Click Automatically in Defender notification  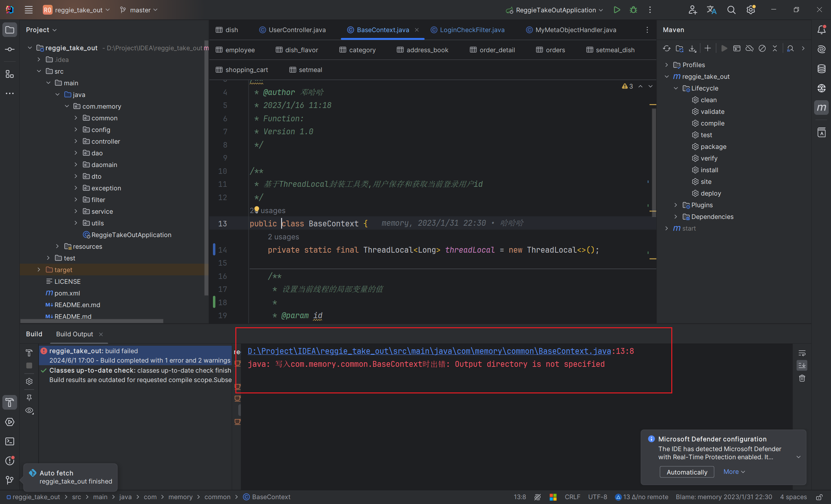687,472
